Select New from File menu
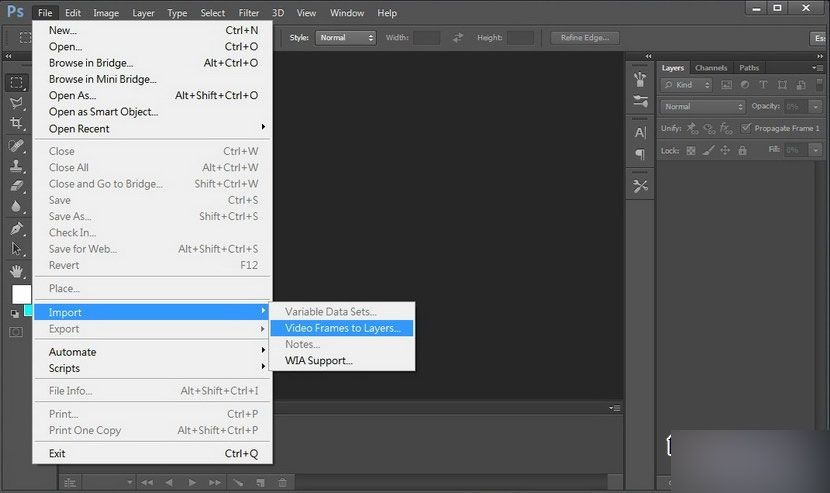Image resolution: width=830 pixels, height=493 pixels. 152,30
